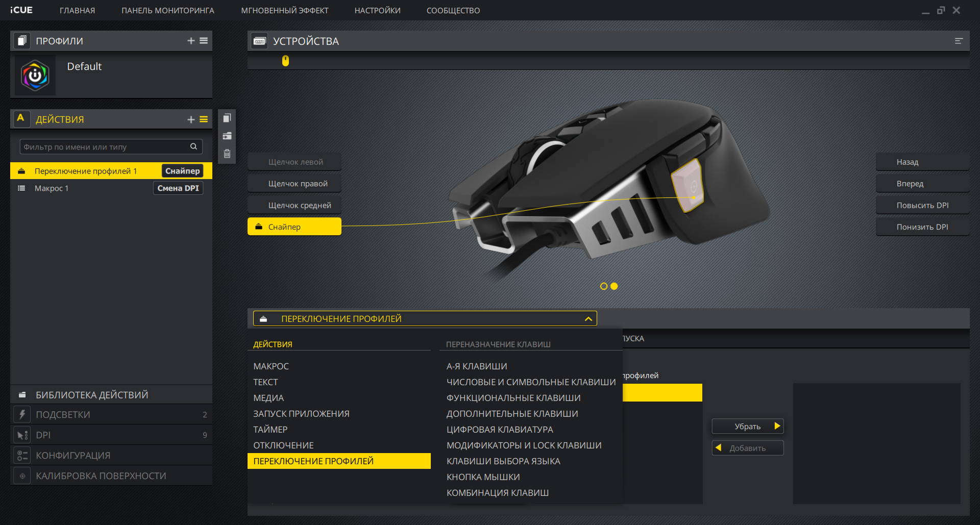
Task: Select the second mouse view dot
Action: point(614,286)
